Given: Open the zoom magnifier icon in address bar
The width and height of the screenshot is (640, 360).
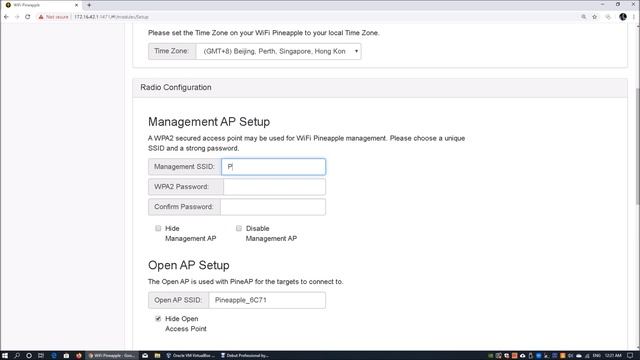Looking at the screenshot, I should coord(584,17).
